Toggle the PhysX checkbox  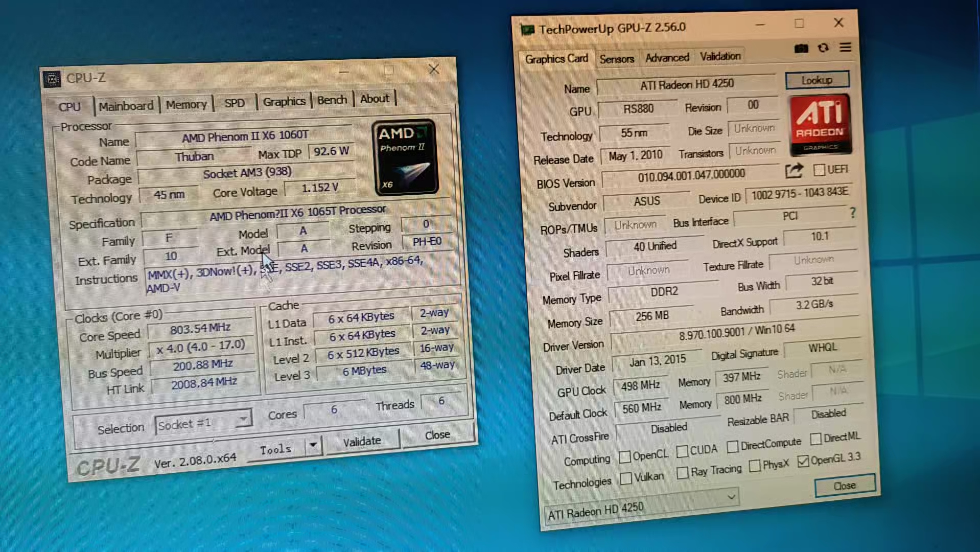[754, 466]
